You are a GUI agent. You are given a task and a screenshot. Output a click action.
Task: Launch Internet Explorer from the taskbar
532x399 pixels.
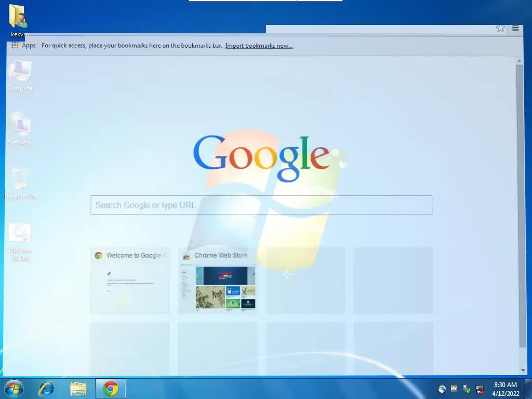pyautogui.click(x=46, y=389)
